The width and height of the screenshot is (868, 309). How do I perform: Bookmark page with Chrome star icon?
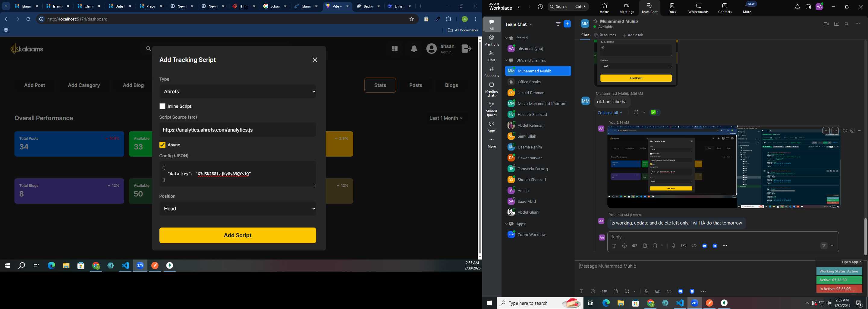(411, 19)
